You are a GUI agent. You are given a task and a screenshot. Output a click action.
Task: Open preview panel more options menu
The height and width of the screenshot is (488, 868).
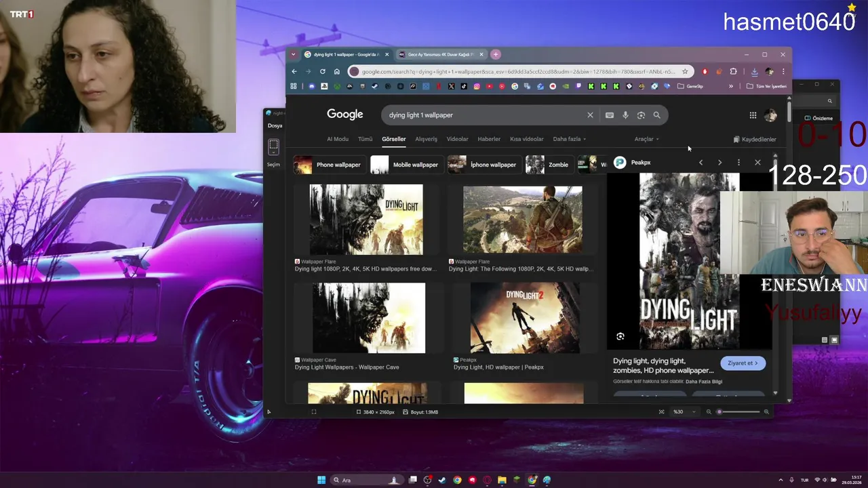point(738,163)
